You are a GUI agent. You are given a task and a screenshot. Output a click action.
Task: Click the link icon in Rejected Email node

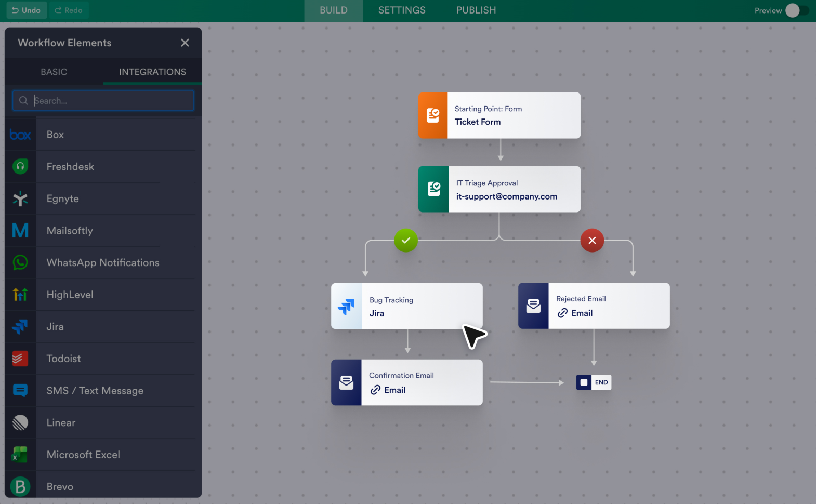point(562,313)
